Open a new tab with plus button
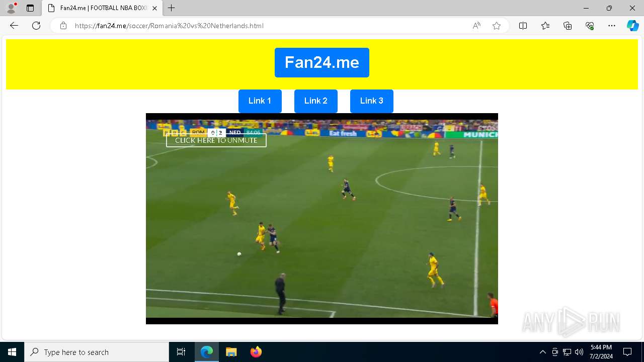This screenshot has width=644, height=362. [x=172, y=8]
